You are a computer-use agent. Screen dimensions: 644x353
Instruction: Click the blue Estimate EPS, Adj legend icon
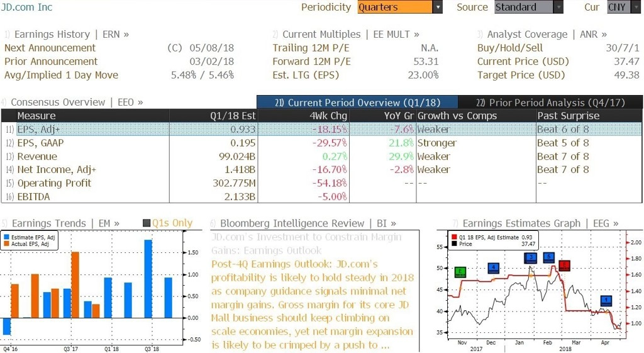click(6, 237)
